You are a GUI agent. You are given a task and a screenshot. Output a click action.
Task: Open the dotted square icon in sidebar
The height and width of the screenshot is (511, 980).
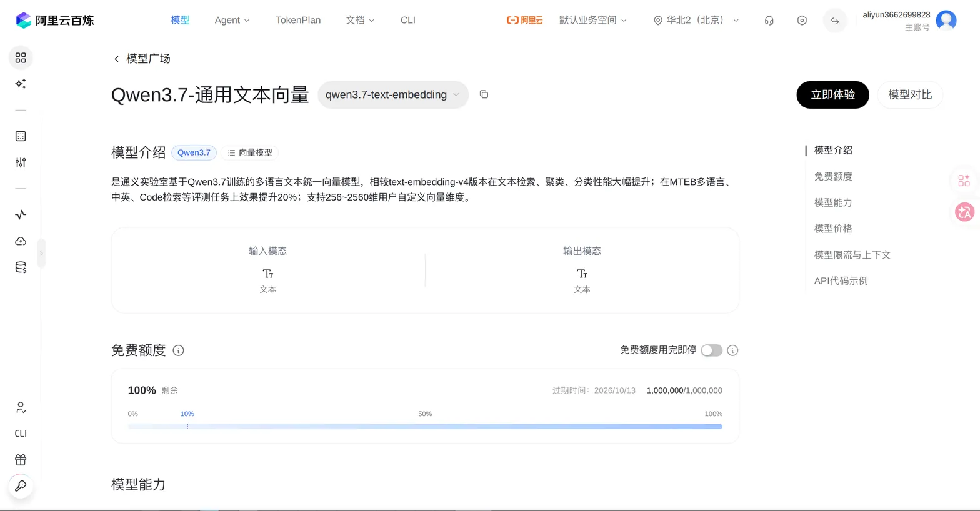21,136
